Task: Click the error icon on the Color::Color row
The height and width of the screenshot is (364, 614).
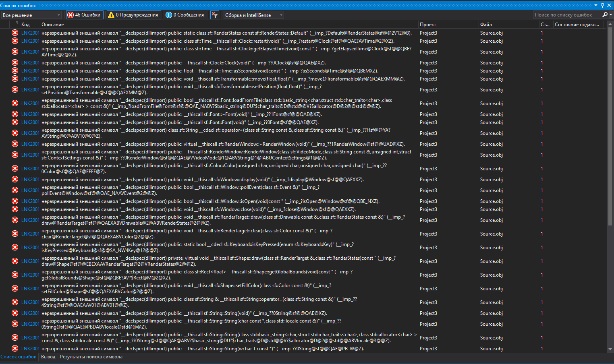Action: coord(15,168)
